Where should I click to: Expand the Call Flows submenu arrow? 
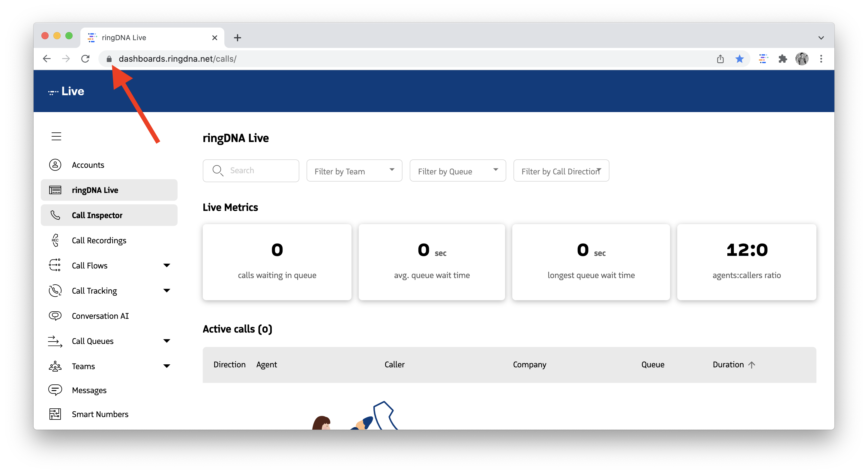coord(166,265)
